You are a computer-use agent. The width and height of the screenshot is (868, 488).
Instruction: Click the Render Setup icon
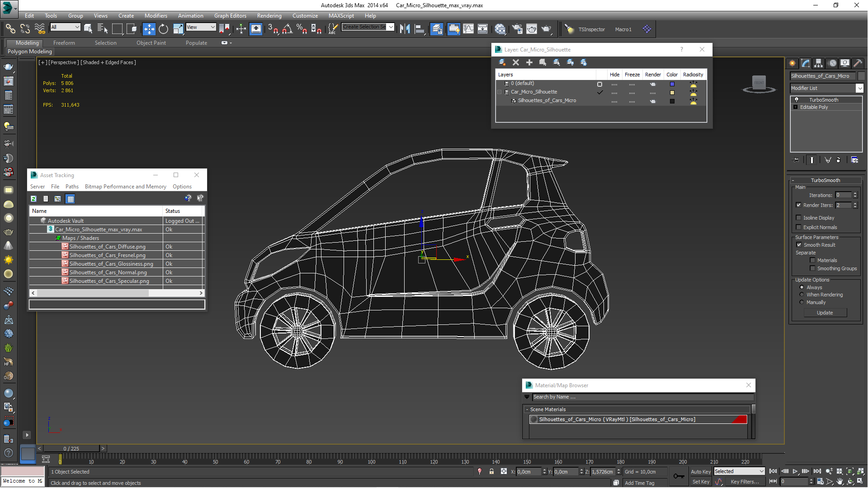517,29
